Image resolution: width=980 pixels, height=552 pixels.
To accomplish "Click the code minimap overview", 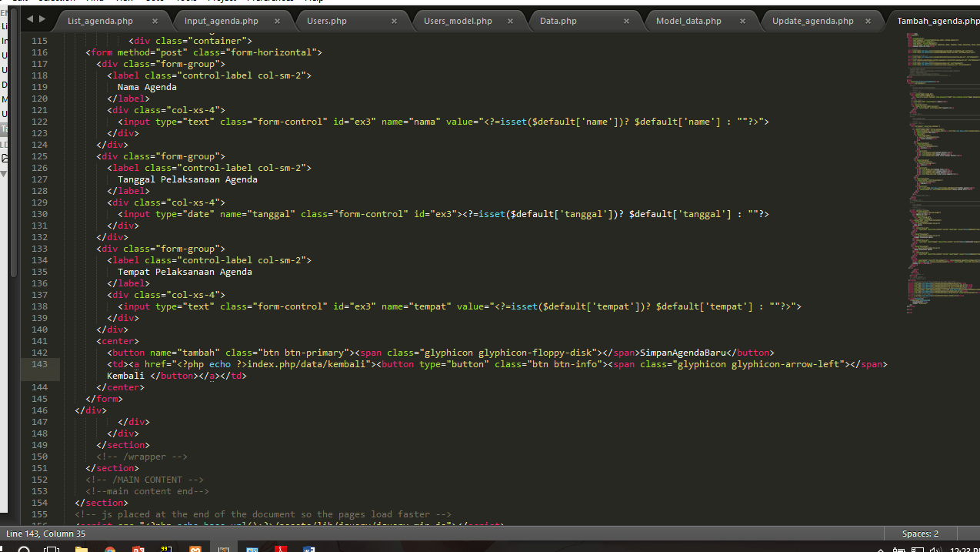I will click(x=942, y=173).
